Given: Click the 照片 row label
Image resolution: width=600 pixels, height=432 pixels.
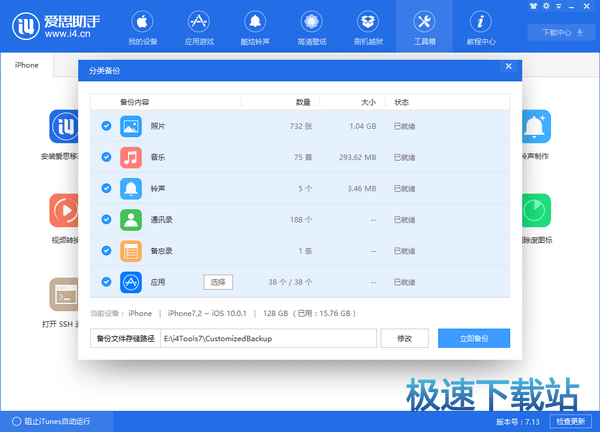Looking at the screenshot, I should click(158, 126).
